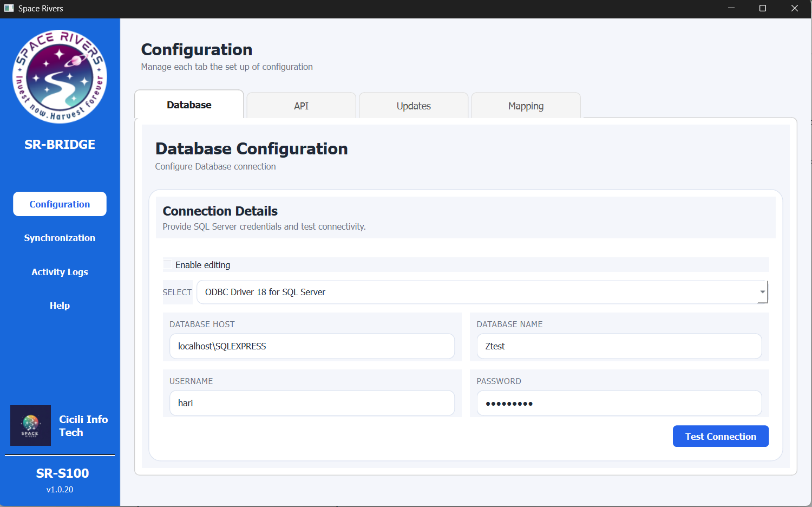Click the SELECT label beside driver dropdown
812x507 pixels.
tap(177, 292)
